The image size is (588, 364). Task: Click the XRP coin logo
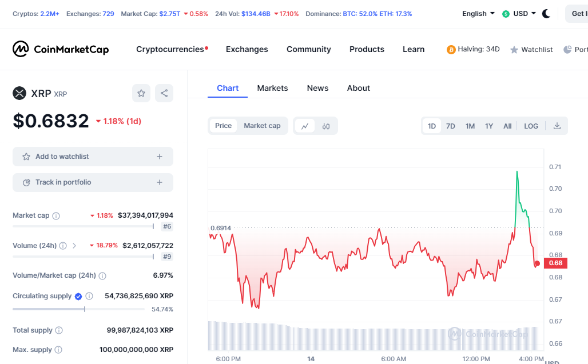click(x=19, y=93)
